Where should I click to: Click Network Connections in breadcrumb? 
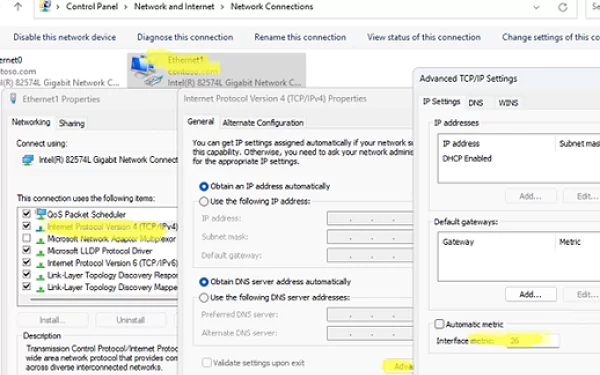pos(272,7)
